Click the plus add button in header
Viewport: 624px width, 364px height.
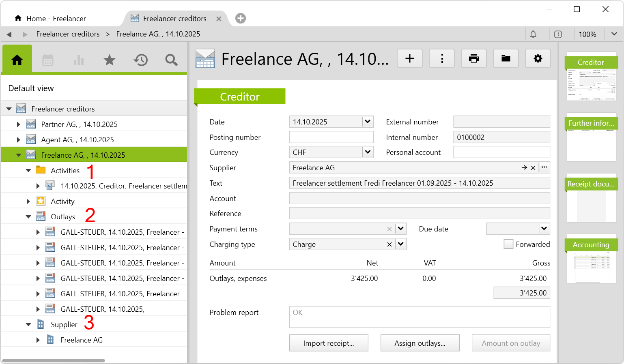409,59
